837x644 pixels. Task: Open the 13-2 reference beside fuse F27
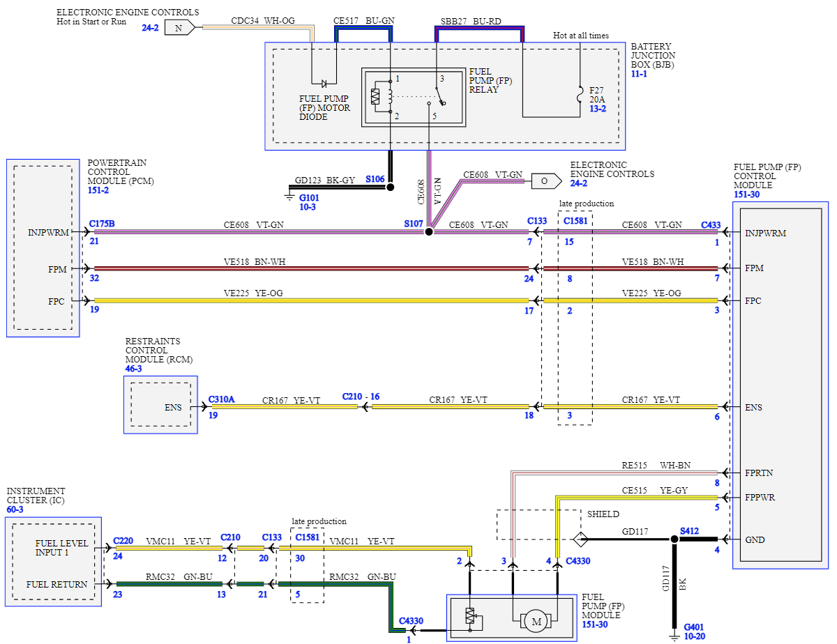597,109
